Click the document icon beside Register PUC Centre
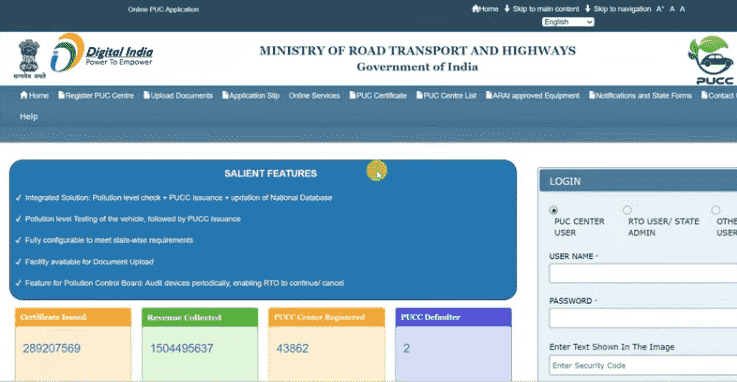Viewport: 737px width, 382px height. pos(61,95)
